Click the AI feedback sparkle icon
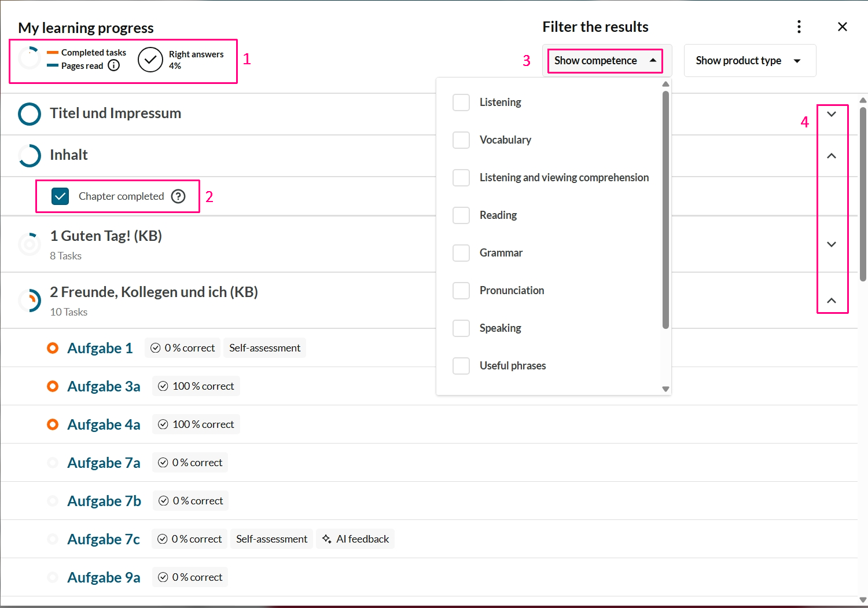 pyautogui.click(x=327, y=539)
